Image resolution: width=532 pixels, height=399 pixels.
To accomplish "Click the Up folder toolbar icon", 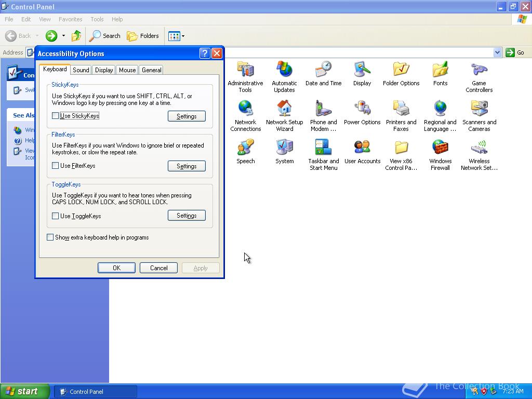I will point(76,36).
